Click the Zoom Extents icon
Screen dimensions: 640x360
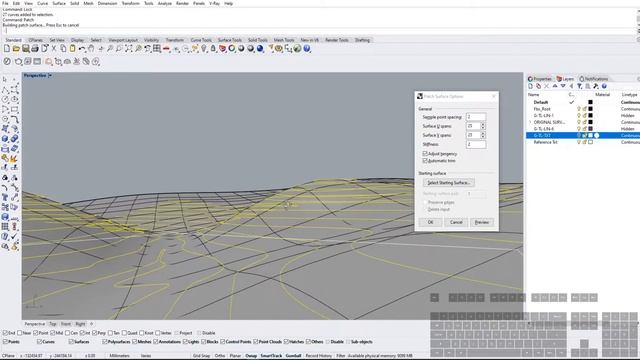pyautogui.click(x=129, y=49)
